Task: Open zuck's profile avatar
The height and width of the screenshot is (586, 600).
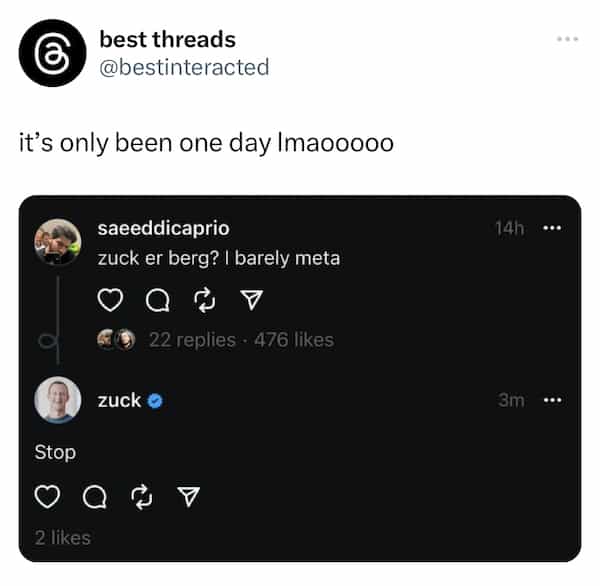Action: [x=58, y=401]
